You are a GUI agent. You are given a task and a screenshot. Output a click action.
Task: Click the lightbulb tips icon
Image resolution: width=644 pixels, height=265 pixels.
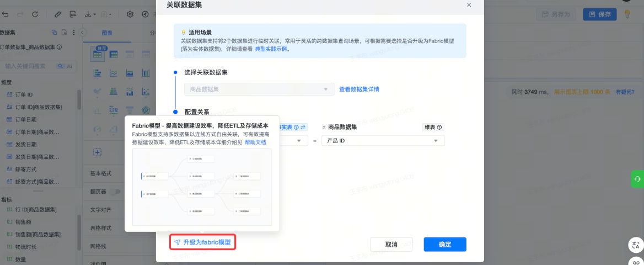tap(627, 14)
